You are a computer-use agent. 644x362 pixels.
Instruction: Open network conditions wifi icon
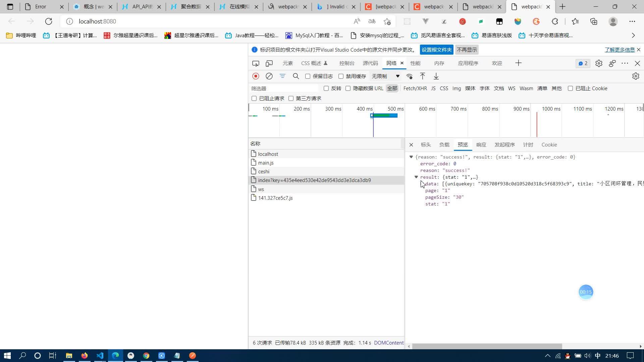(409, 76)
